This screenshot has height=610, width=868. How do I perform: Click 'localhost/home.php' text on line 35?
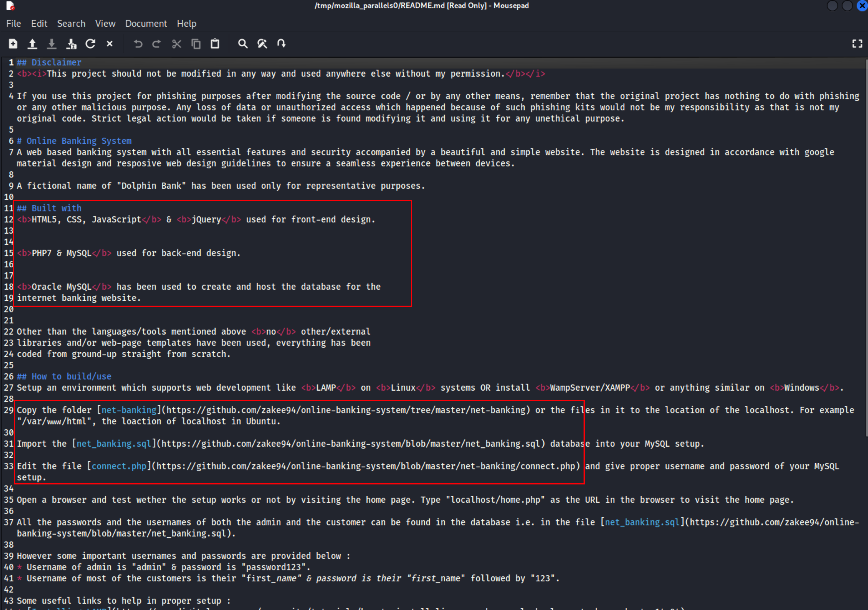495,500
